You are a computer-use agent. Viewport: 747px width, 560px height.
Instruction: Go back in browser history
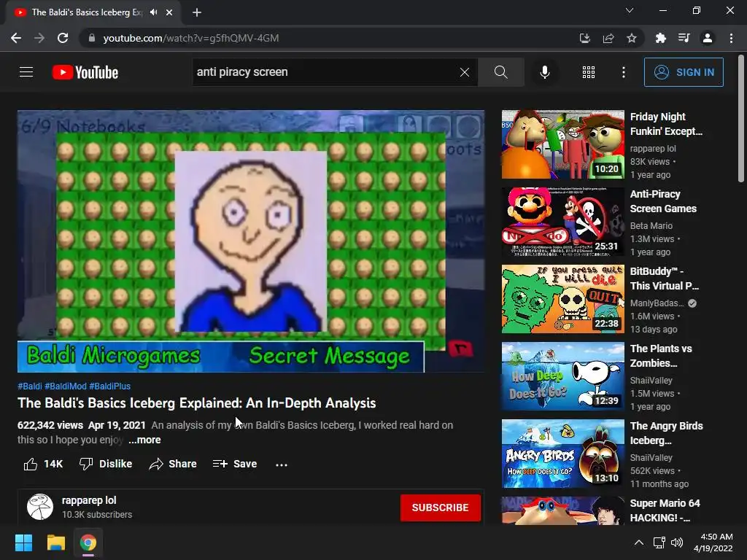[16, 38]
